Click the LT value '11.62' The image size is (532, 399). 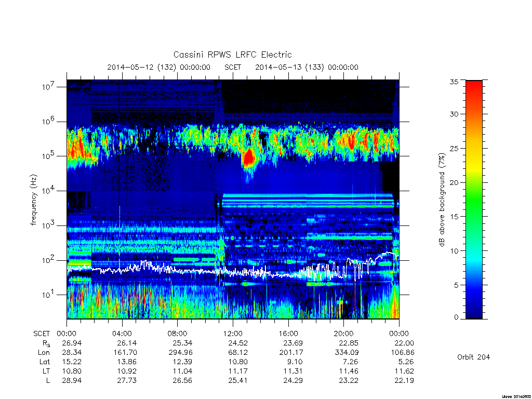point(404,371)
